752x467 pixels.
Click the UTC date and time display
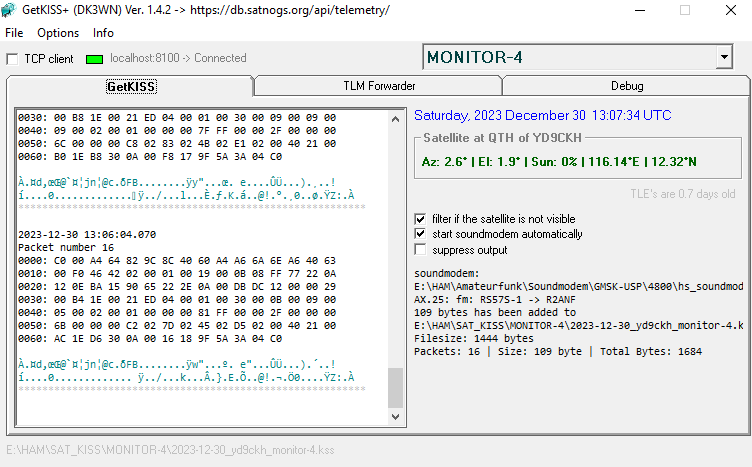tap(542, 115)
